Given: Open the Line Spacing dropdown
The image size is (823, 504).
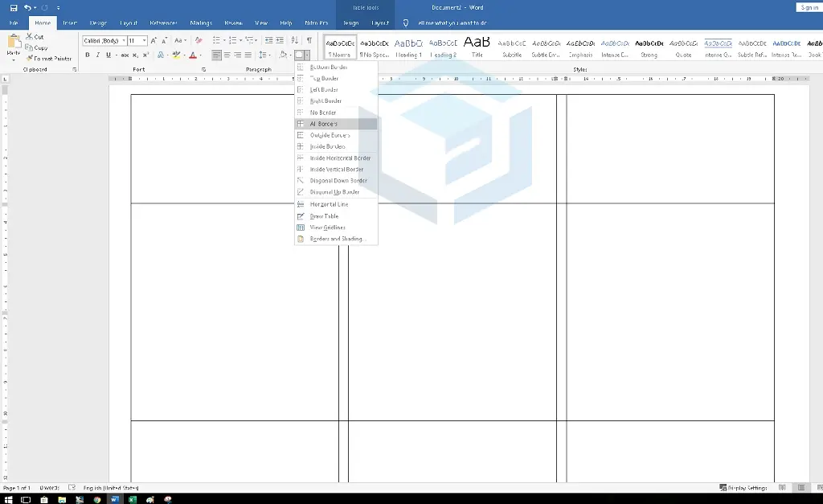Looking at the screenshot, I should click(264, 55).
